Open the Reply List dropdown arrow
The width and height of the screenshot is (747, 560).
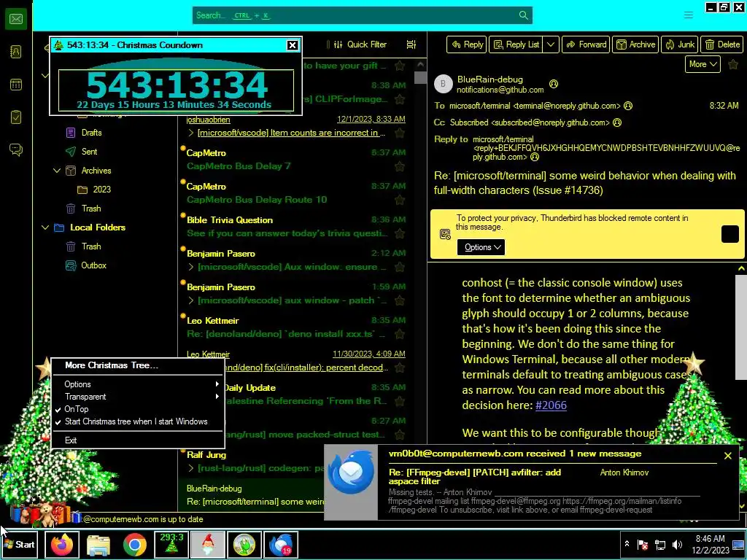coord(550,44)
